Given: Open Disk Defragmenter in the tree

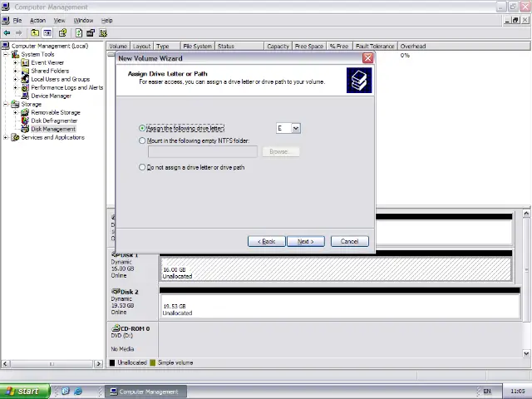Looking at the screenshot, I should pyautogui.click(x=53, y=121).
